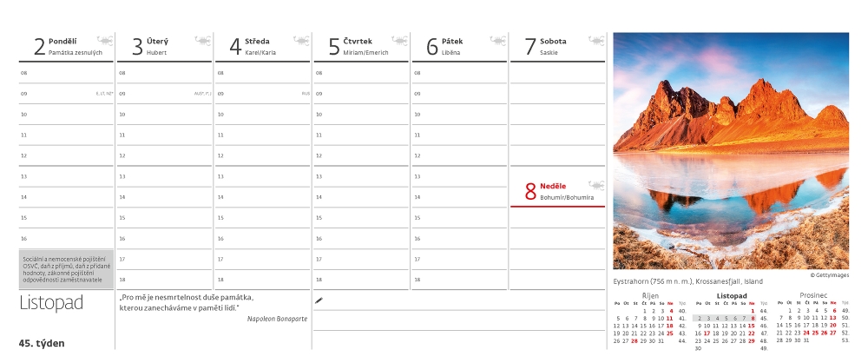Viewport: 868px width, 363px height.
Task: Click the 18 time slot under Pátek
Action: tap(460, 280)
